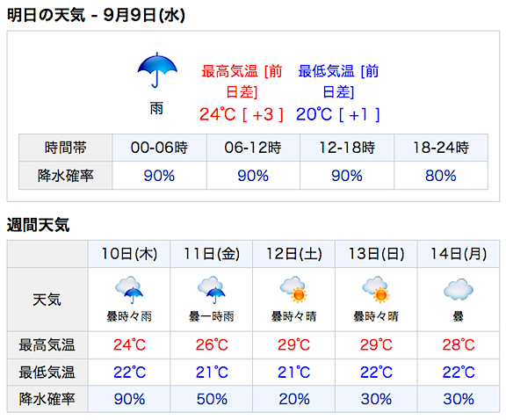Click the 週間天気 heading

coord(38,225)
